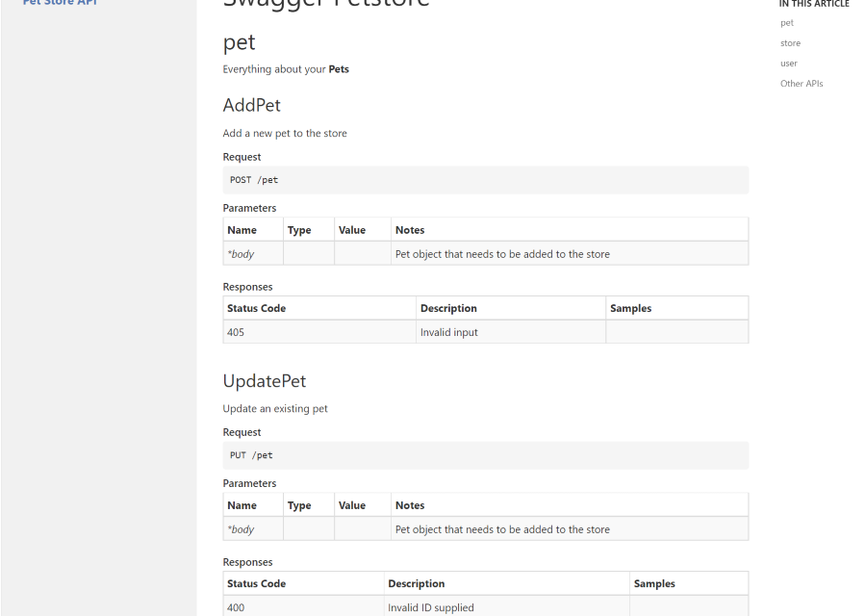Open the Other APIs article link

tap(802, 84)
